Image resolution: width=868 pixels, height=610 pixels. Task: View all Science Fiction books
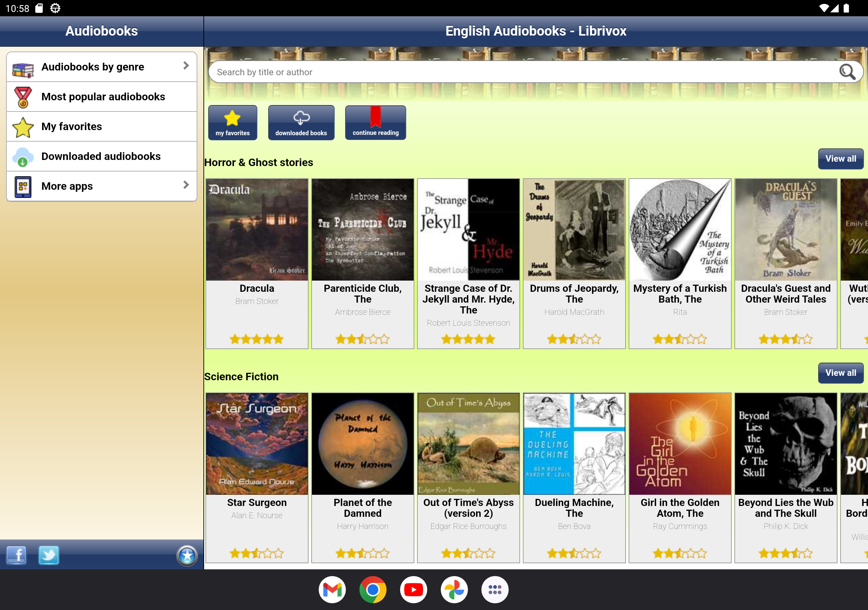click(x=841, y=373)
